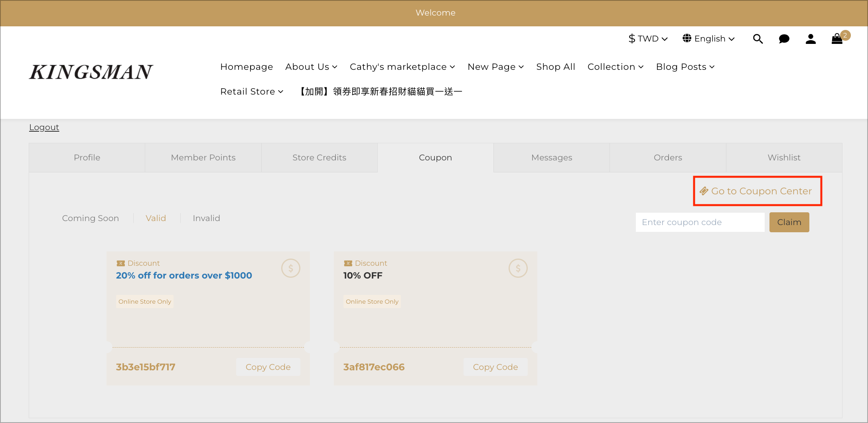Click the user account icon
Viewport: 868px width, 423px height.
[x=811, y=39]
